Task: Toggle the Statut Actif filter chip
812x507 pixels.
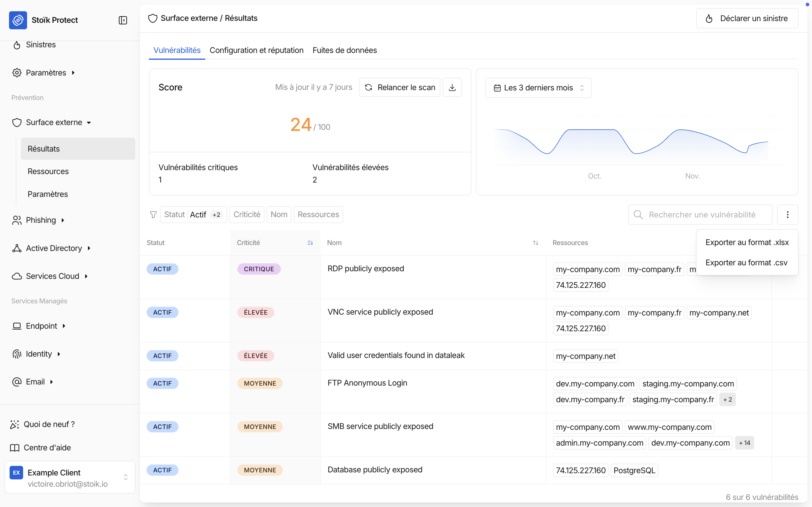Action: point(193,215)
